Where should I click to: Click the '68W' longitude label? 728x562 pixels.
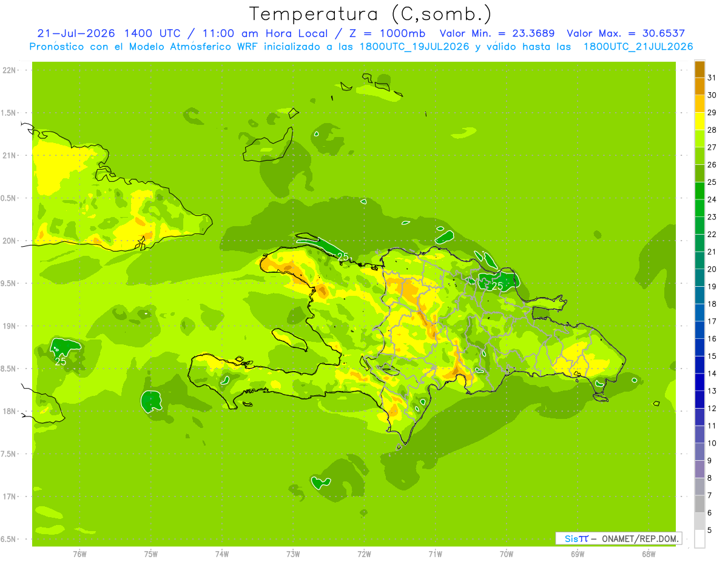(649, 554)
